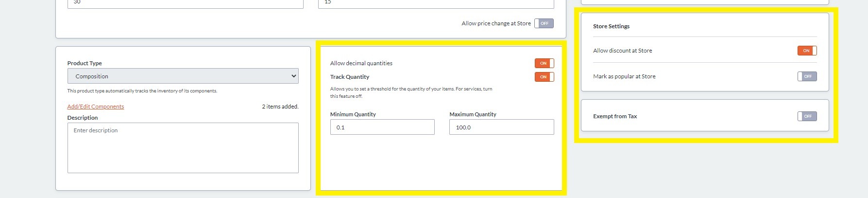Toggle Allow price change at Store switch
The height and width of the screenshot is (198, 868).
(544, 23)
